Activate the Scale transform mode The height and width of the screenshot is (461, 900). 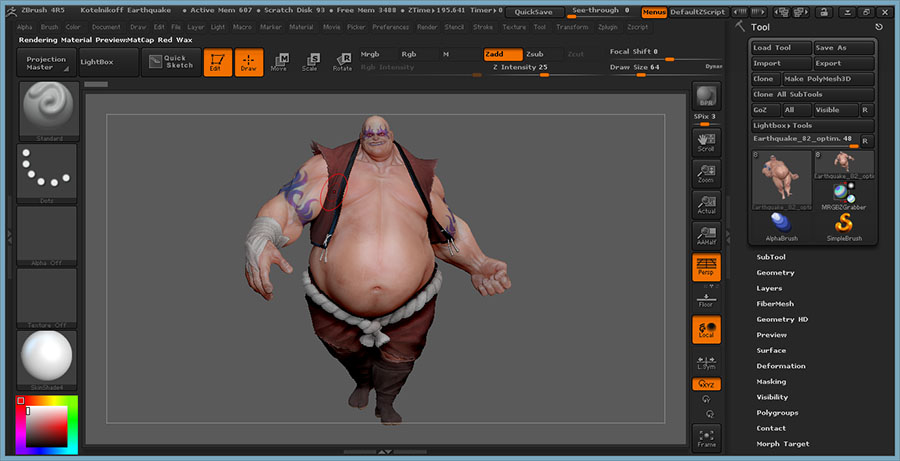[310, 62]
